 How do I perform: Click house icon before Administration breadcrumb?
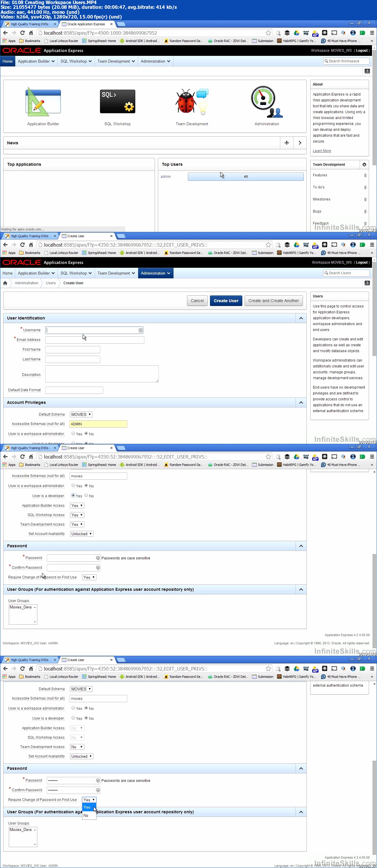(5, 283)
